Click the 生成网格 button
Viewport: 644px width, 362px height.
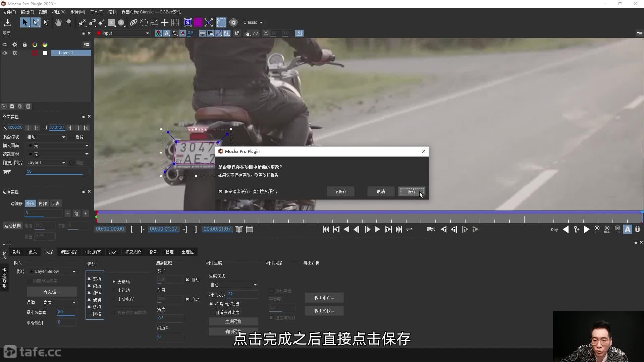pyautogui.click(x=233, y=321)
